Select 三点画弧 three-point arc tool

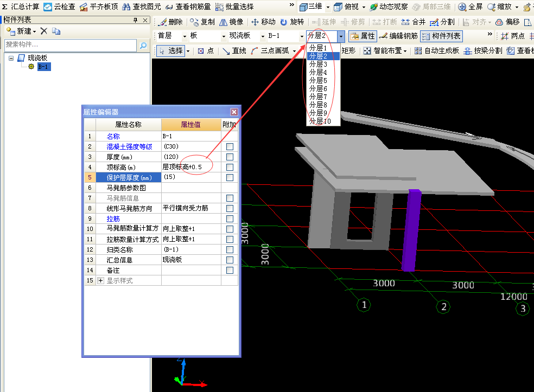(270, 51)
